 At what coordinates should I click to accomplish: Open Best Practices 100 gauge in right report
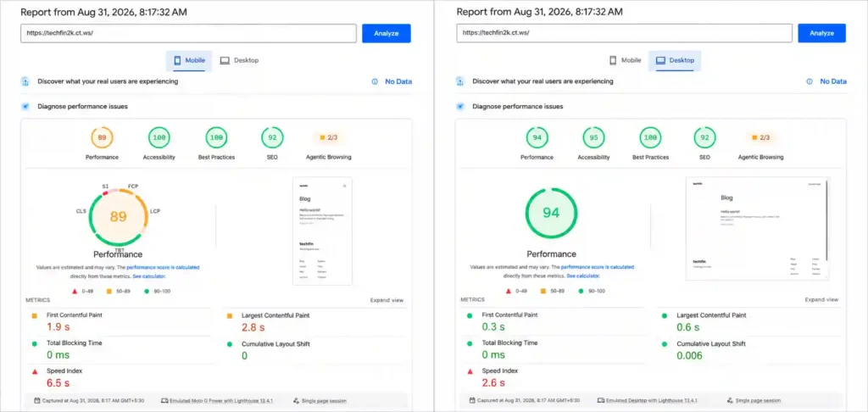click(x=650, y=138)
